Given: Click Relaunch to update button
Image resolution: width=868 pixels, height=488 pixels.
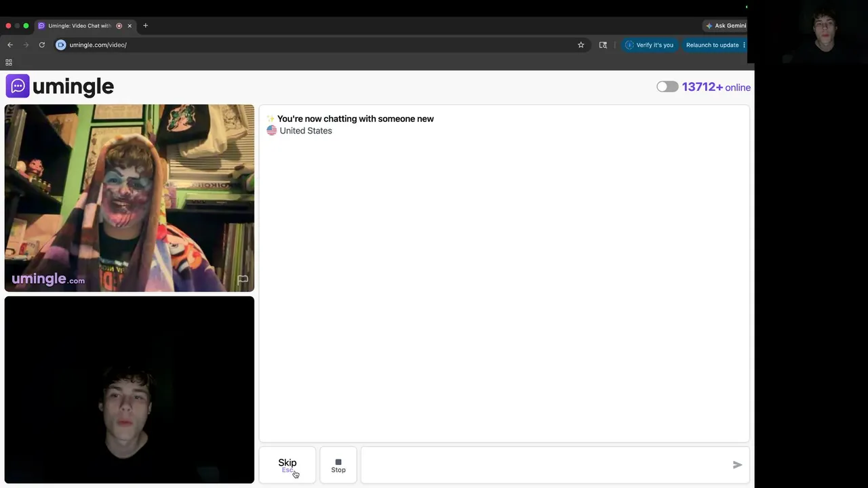Looking at the screenshot, I should coord(715,45).
